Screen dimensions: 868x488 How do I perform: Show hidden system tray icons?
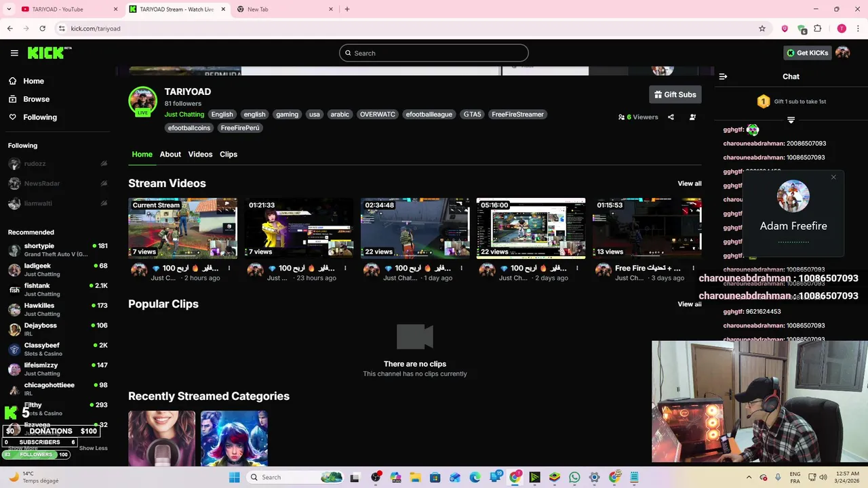tap(749, 477)
